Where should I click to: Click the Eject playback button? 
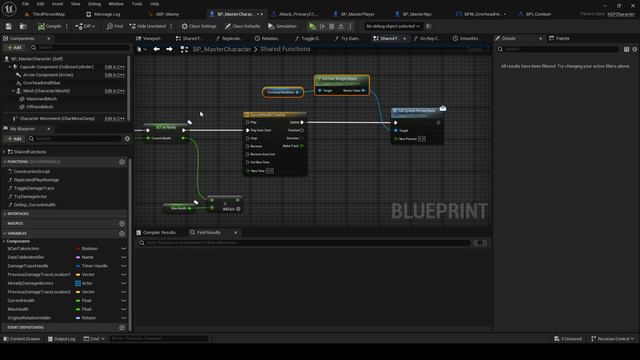coord(341,26)
